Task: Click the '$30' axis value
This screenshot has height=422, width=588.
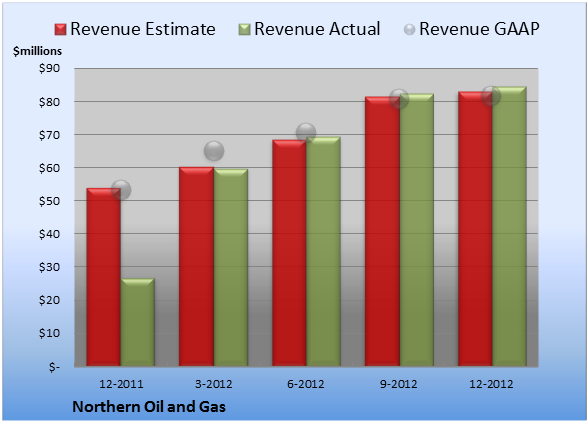Action: 49,267
